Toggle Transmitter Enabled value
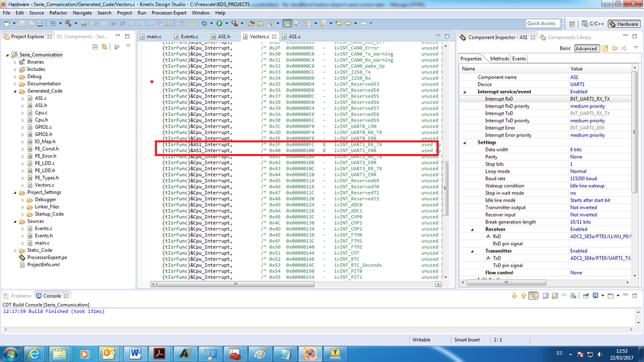644x362 pixels. 578,251
